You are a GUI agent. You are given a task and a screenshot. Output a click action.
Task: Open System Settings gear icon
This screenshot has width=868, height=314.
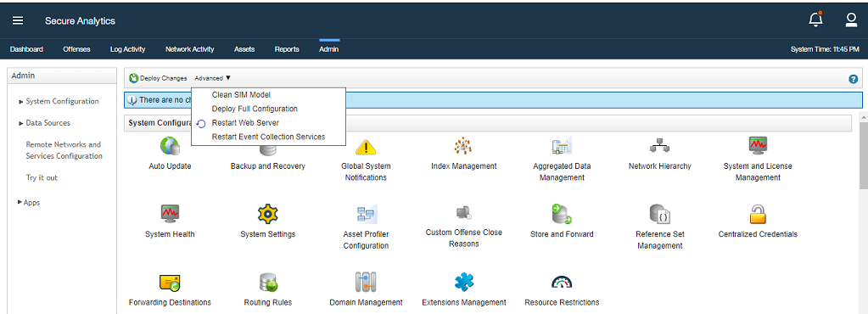click(x=268, y=214)
